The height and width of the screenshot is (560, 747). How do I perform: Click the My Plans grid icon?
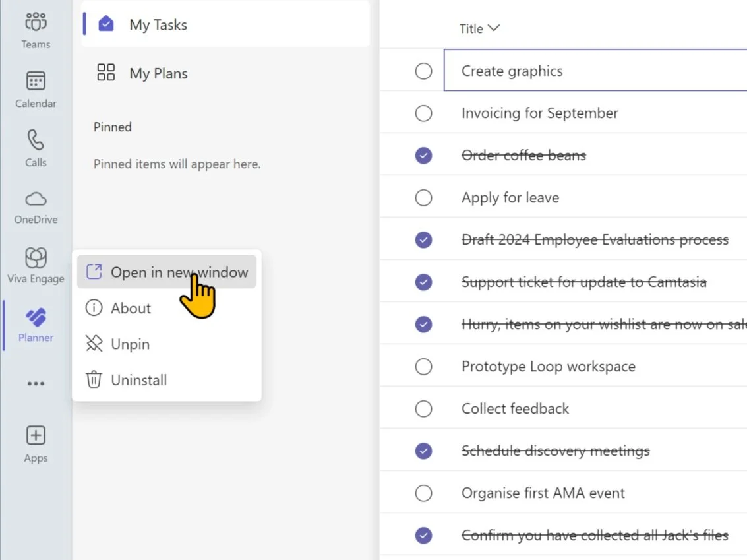[x=105, y=73]
